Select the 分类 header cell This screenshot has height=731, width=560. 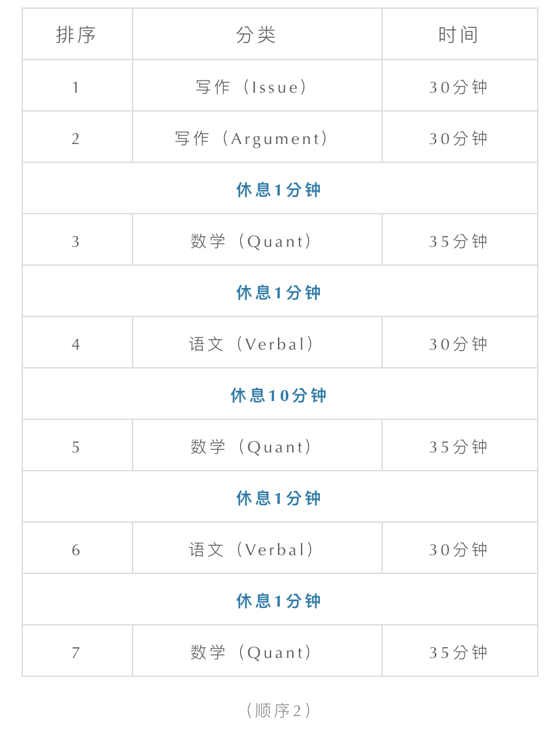(256, 35)
